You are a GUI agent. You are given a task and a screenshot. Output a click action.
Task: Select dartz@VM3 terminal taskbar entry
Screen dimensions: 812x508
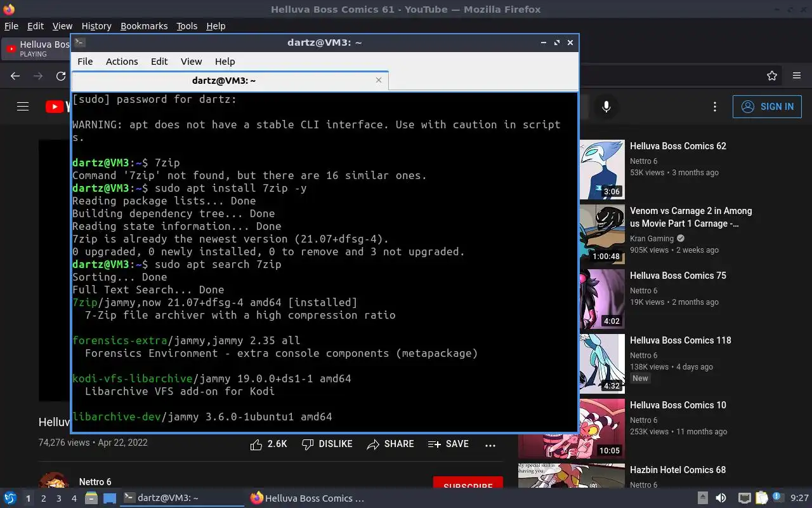coord(183,498)
